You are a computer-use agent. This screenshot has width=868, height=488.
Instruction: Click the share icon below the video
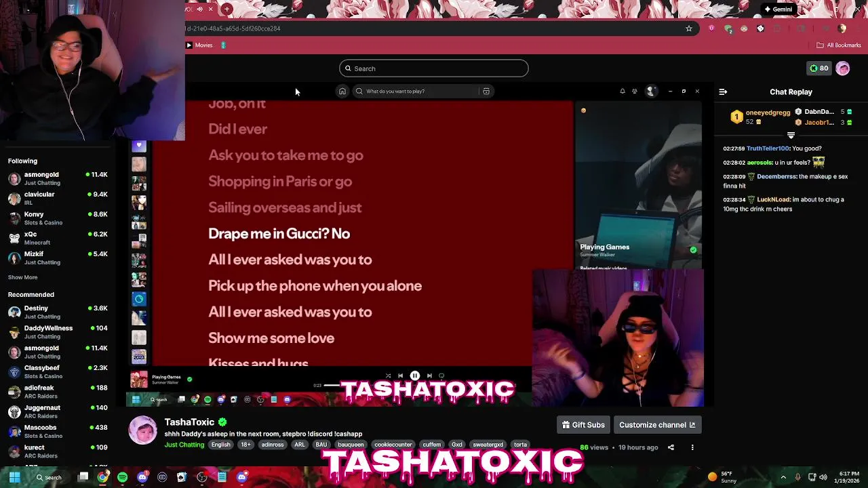(x=671, y=447)
